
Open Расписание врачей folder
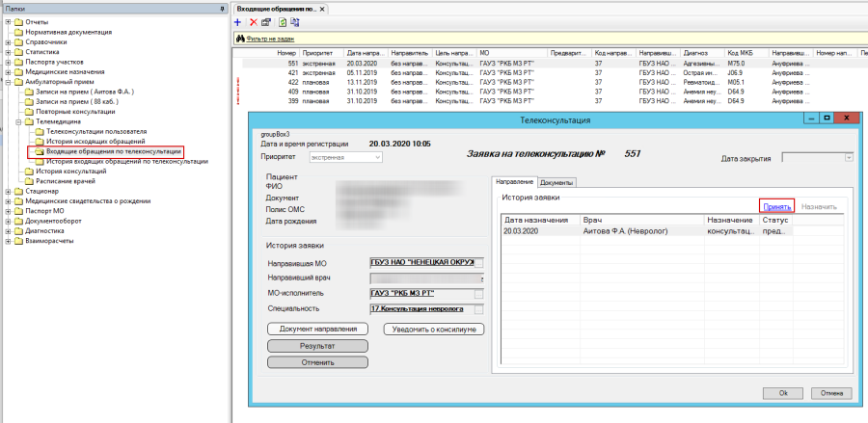[x=66, y=181]
